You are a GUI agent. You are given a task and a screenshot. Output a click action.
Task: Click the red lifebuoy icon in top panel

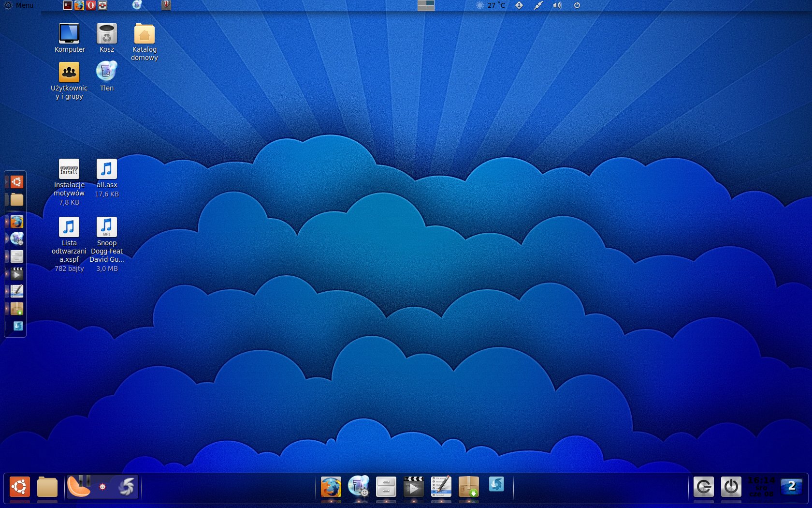[x=102, y=5]
